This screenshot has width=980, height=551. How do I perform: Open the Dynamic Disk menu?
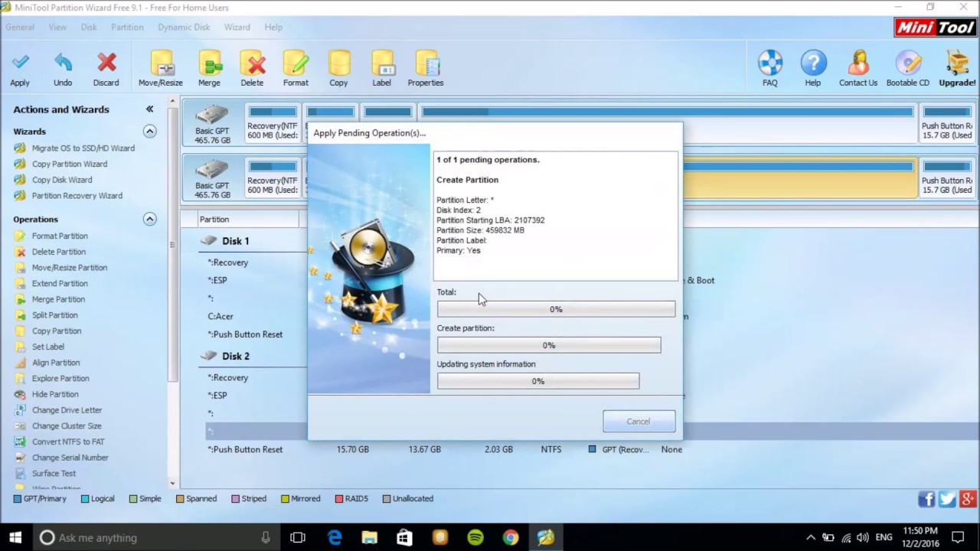tap(184, 27)
